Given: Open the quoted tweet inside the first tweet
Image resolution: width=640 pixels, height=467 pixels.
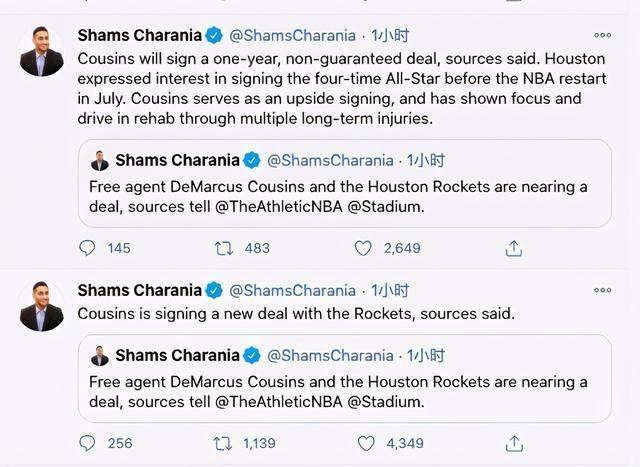Looking at the screenshot, I should pos(344,183).
